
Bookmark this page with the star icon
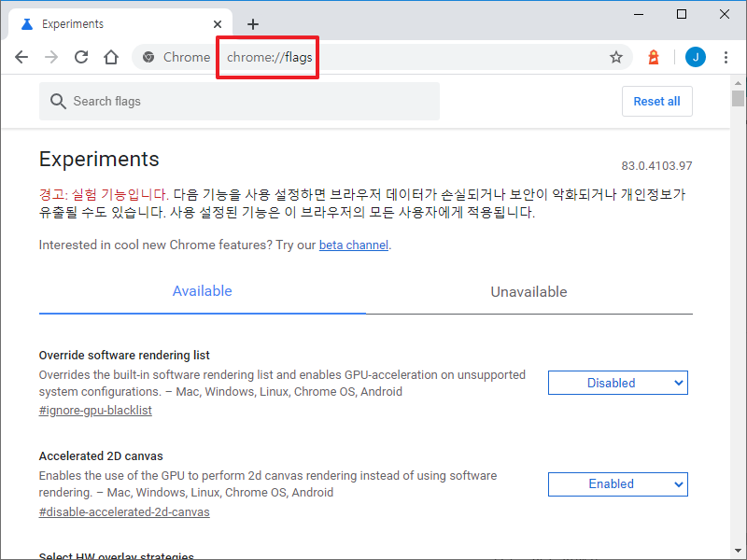click(616, 57)
